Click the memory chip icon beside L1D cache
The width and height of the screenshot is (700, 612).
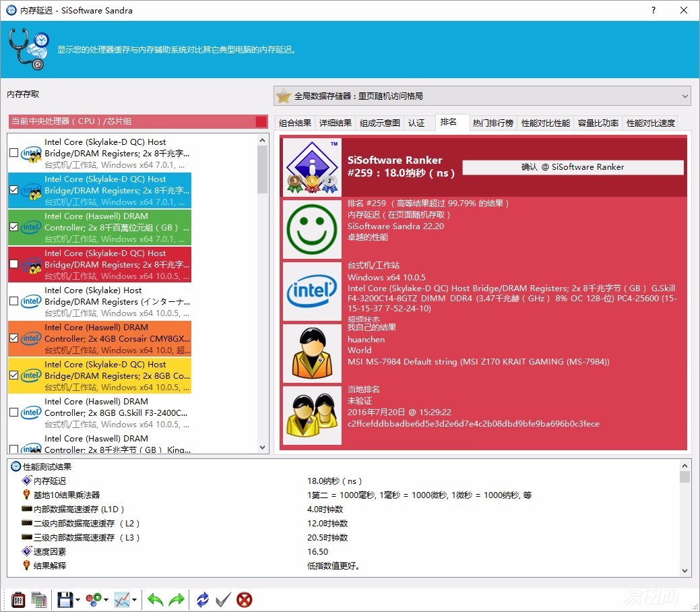point(27,509)
